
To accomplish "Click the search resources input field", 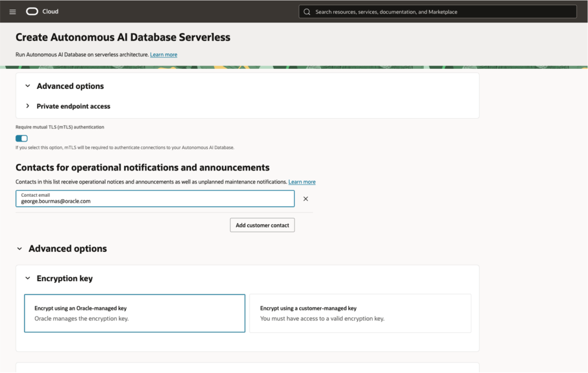I will pyautogui.click(x=437, y=11).
